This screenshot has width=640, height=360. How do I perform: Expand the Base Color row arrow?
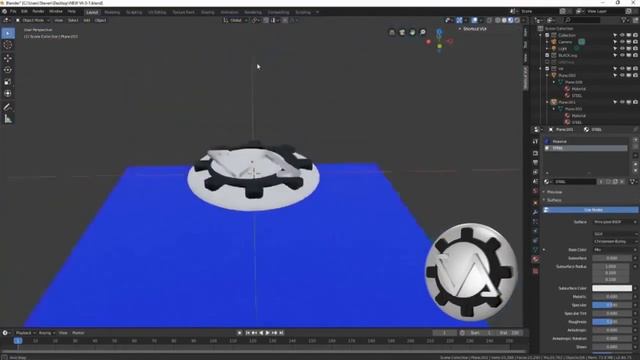pos(544,250)
